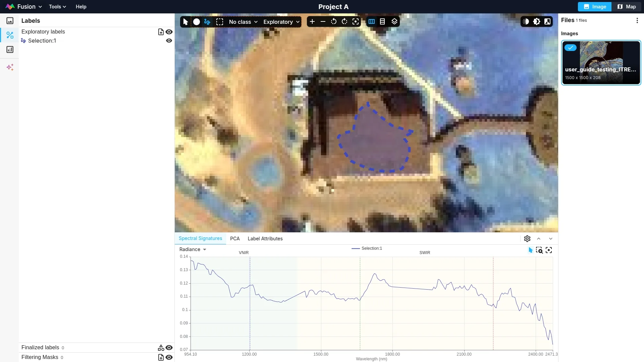Open the No class dropdown
The height and width of the screenshot is (362, 644).
(243, 22)
